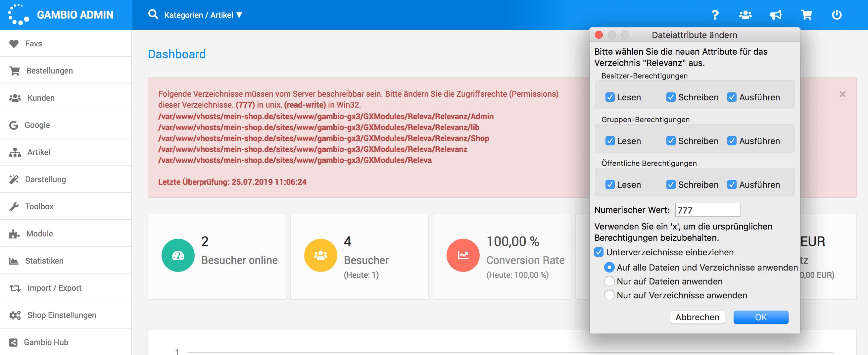Click the heart icon next to Favs
Viewport: 868px width, 355px height.
pyautogui.click(x=14, y=43)
